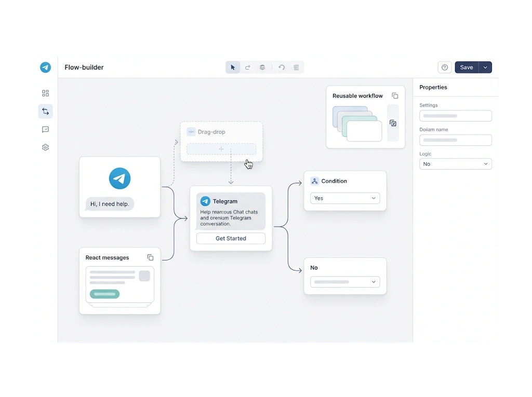Click the Reusable workflow title
The height and width of the screenshot is (397, 532).
pyautogui.click(x=357, y=95)
